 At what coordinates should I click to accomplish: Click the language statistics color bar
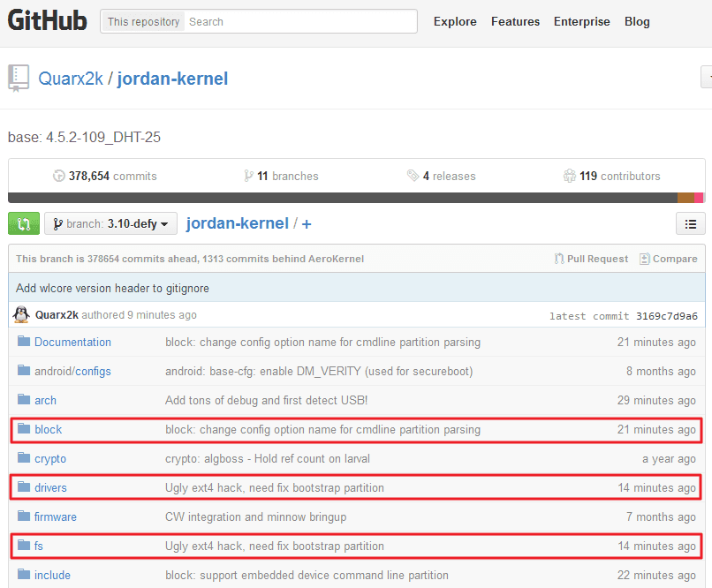[356, 198]
